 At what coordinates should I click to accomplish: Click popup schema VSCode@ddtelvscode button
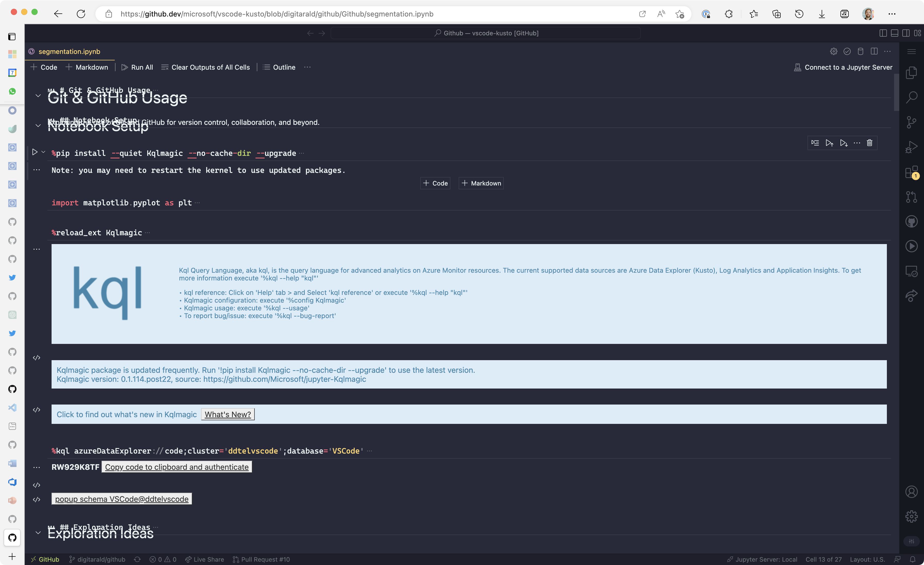[x=121, y=499]
